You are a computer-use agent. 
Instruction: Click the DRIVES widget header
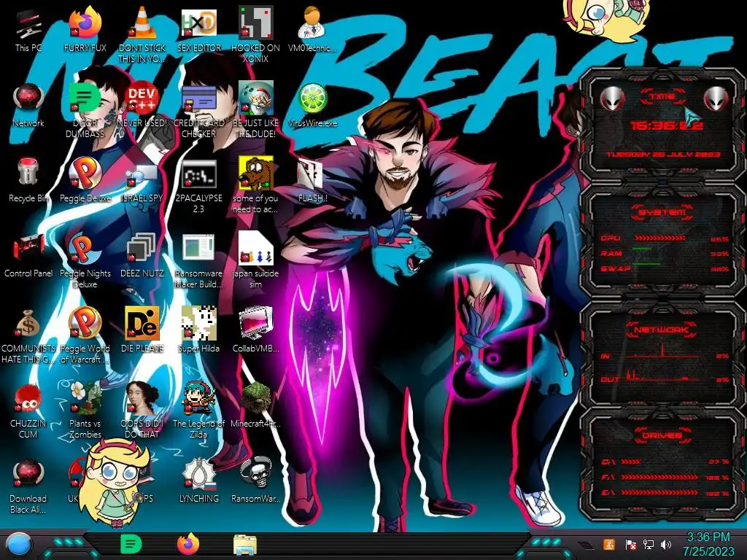(661, 435)
